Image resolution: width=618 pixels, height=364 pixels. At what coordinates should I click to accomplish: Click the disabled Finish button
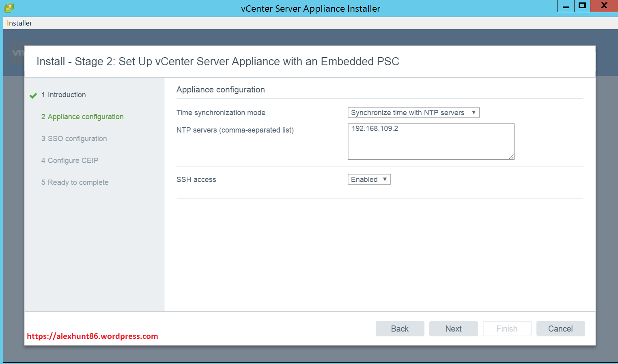(x=507, y=328)
